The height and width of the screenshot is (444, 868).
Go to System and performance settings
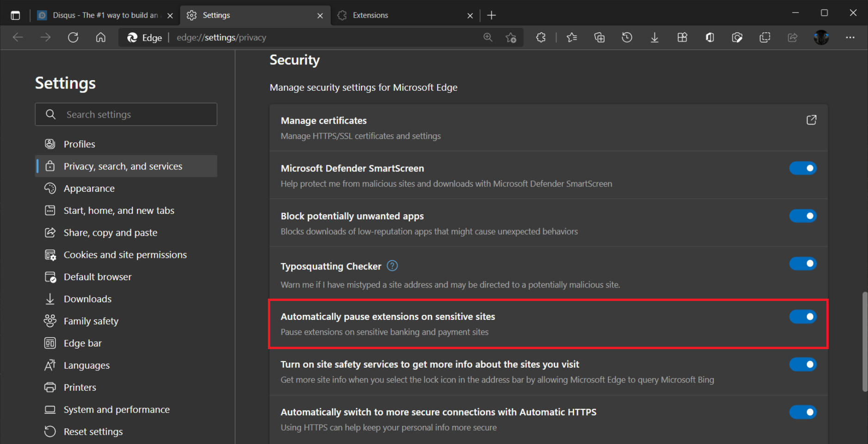pos(117,410)
